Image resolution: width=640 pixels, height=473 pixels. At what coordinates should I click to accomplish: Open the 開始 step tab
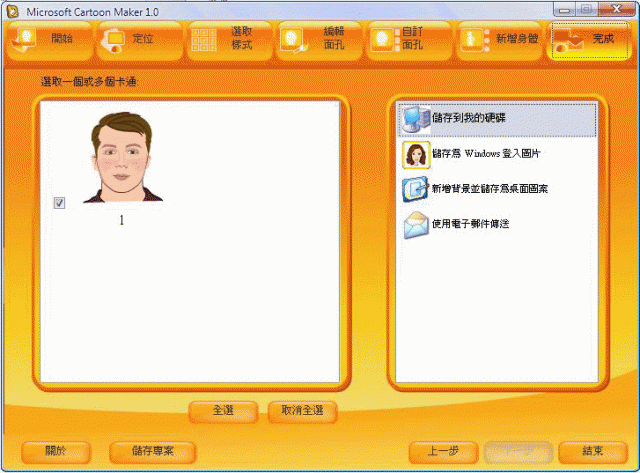pos(49,40)
